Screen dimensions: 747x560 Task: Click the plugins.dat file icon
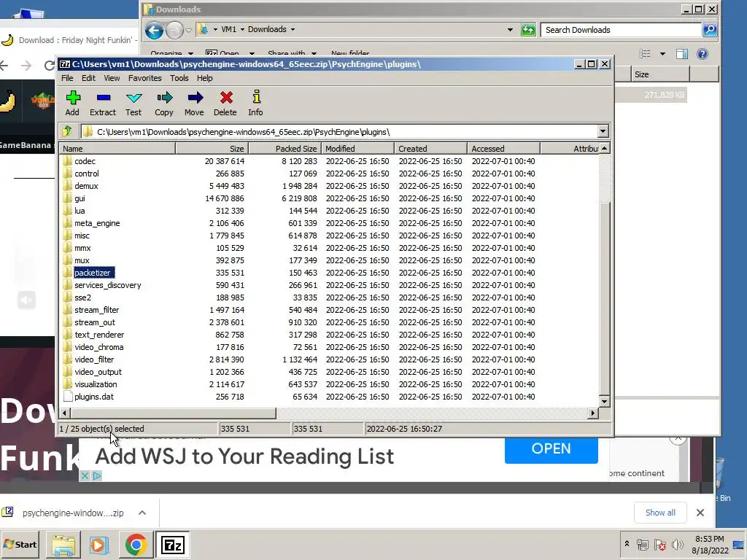click(x=68, y=396)
